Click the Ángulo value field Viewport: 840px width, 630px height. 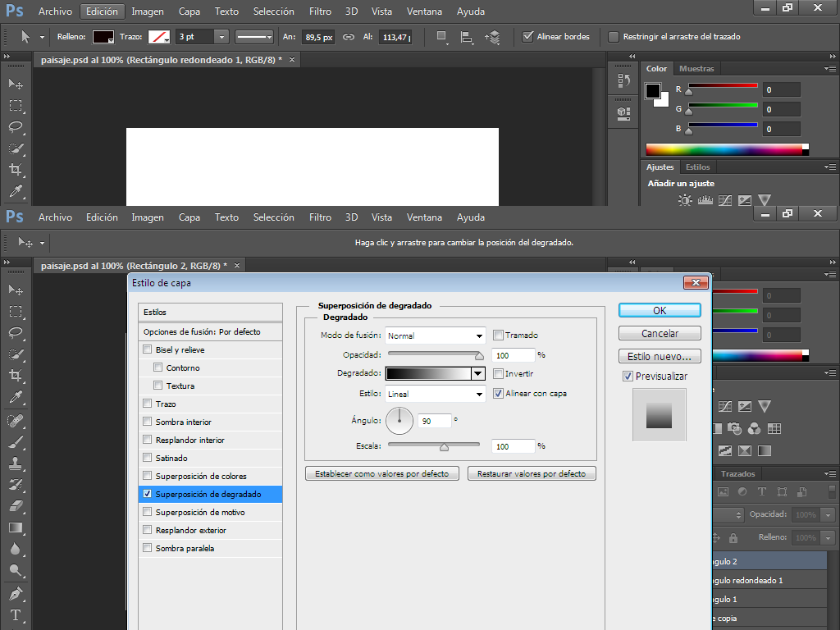point(434,421)
